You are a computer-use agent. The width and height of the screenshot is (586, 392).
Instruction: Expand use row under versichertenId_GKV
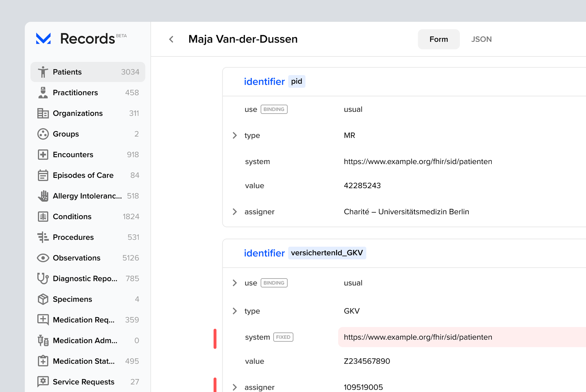coord(234,283)
